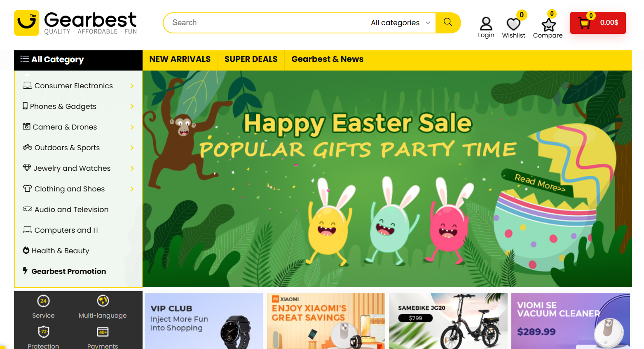The width and height of the screenshot is (644, 349).
Task: Click the 72 Protection shield icon
Action: point(44,331)
